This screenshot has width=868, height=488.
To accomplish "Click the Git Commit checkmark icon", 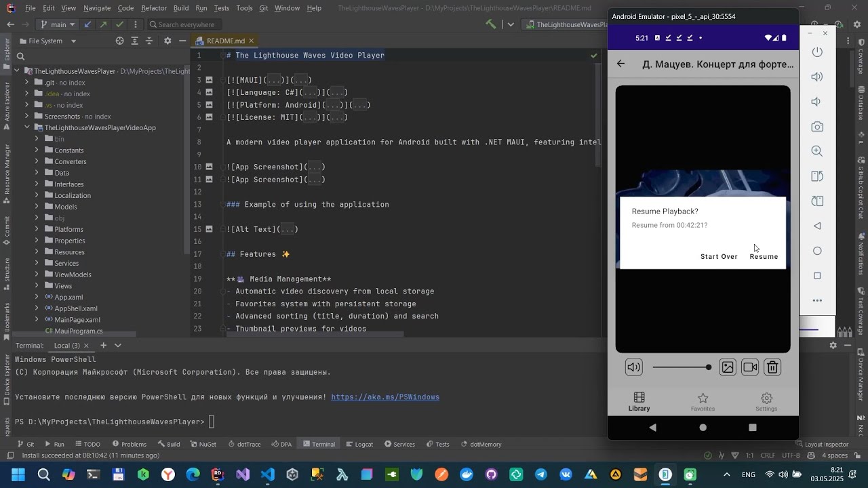I will click(119, 24).
